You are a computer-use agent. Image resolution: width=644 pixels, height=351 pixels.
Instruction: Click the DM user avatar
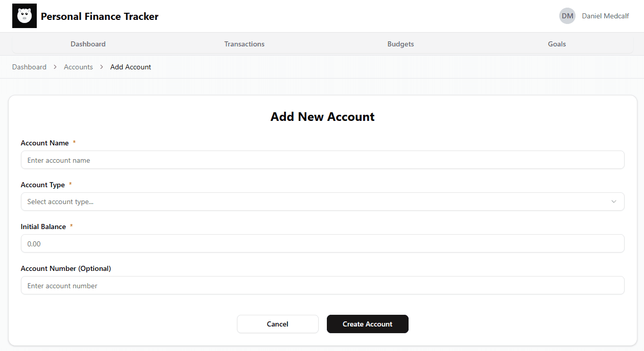coord(567,16)
